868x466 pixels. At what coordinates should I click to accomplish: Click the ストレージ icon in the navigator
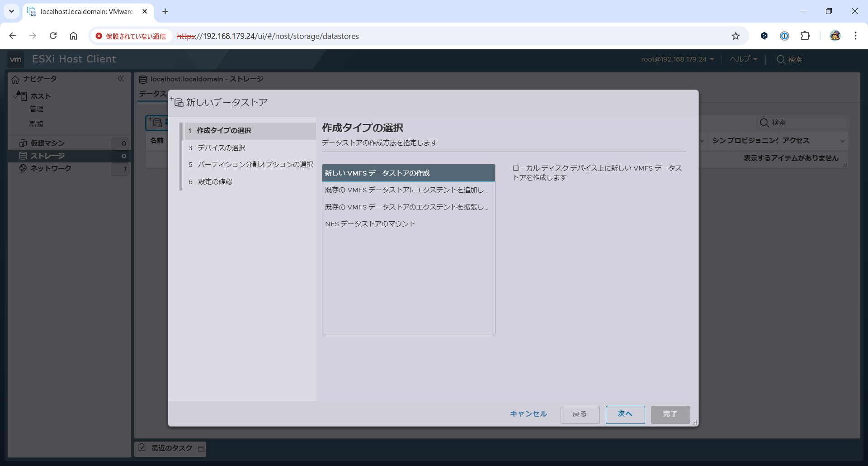[x=23, y=156]
